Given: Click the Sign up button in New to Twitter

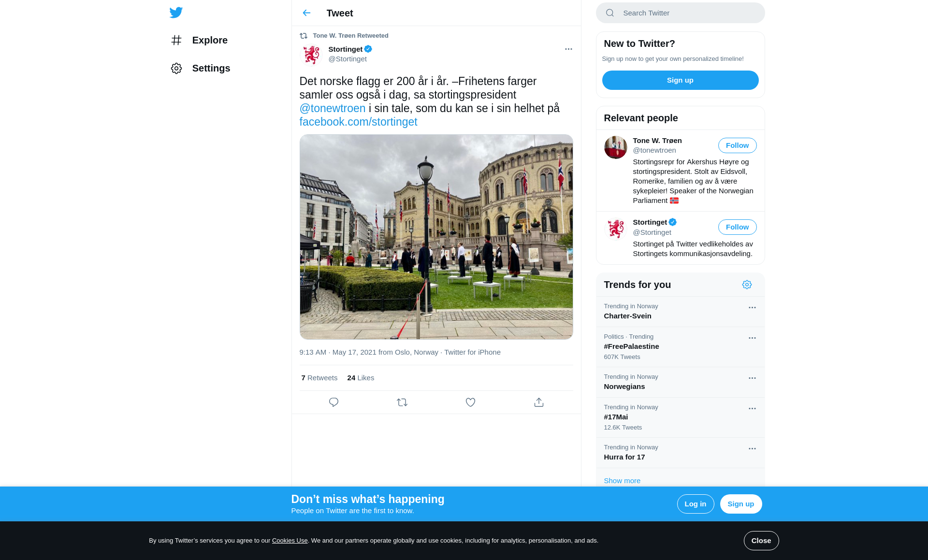Looking at the screenshot, I should pyautogui.click(x=680, y=80).
